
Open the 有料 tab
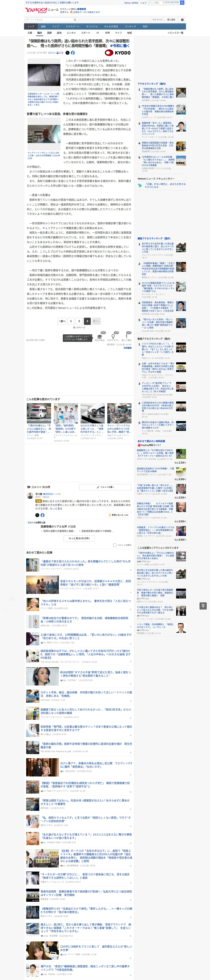145,27
